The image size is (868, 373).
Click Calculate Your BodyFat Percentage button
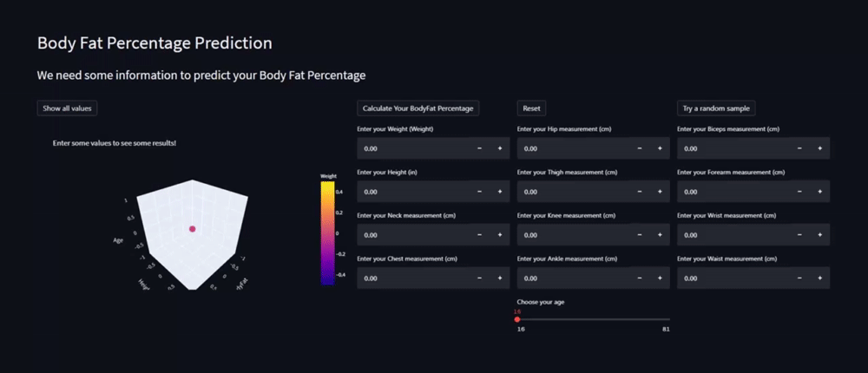(418, 108)
